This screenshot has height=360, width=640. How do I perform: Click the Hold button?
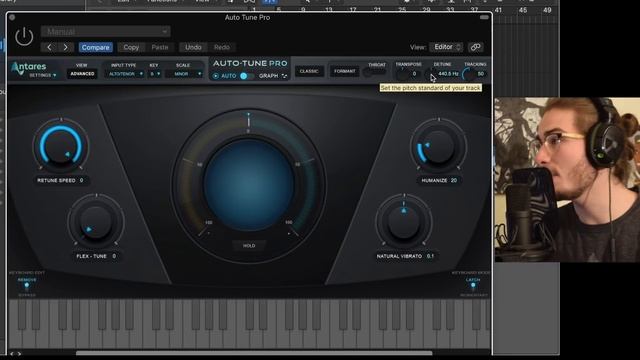(x=249, y=246)
